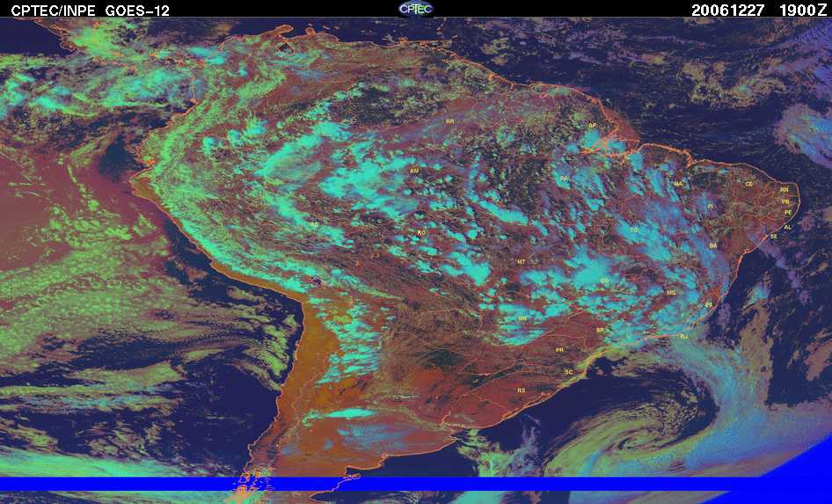Screen dimensions: 832x504
Task: Click the 'PB' state label
Action: coord(785,202)
